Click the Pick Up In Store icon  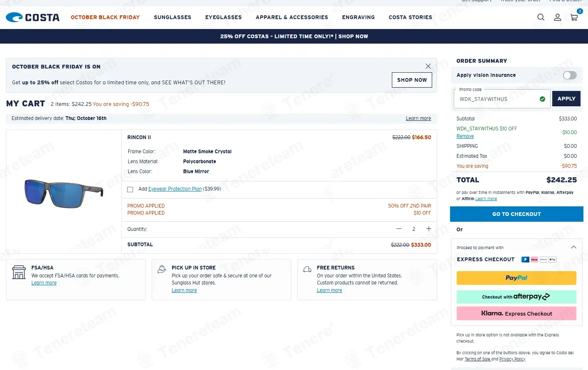162,270
